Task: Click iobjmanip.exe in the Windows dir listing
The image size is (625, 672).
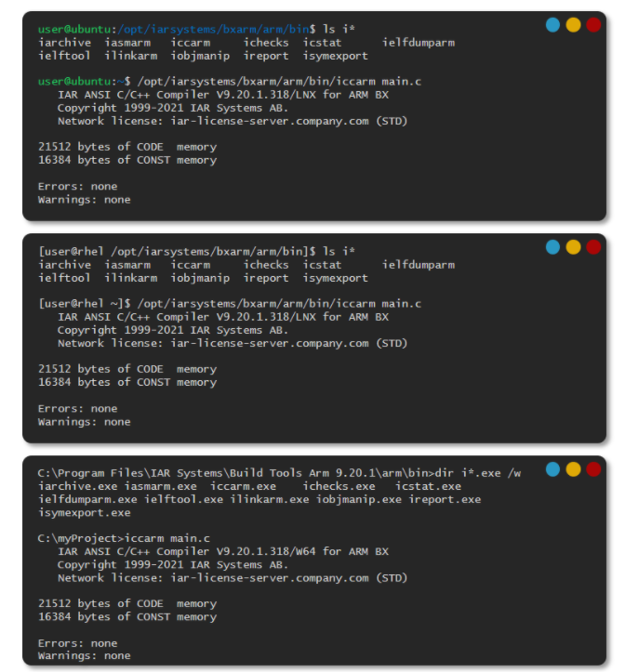Action: pos(359,500)
